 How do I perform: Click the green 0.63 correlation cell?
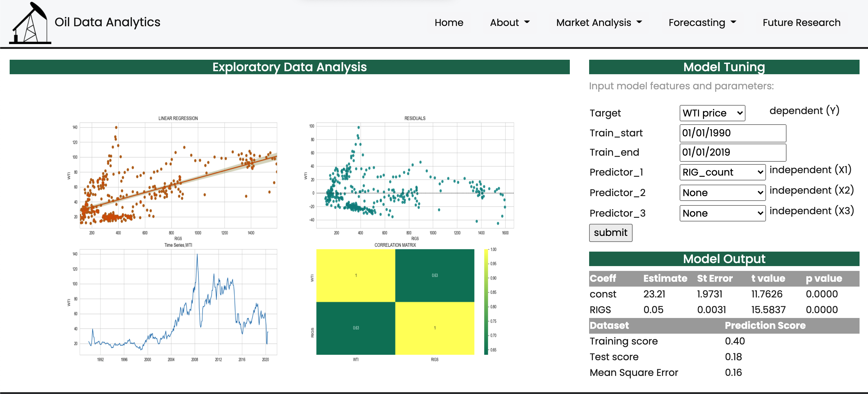pos(434,275)
